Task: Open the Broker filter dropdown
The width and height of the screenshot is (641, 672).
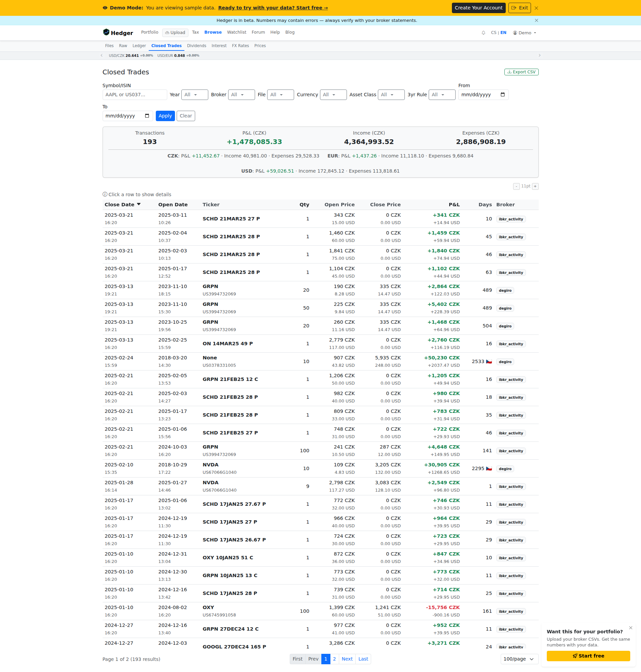Action: tap(241, 95)
